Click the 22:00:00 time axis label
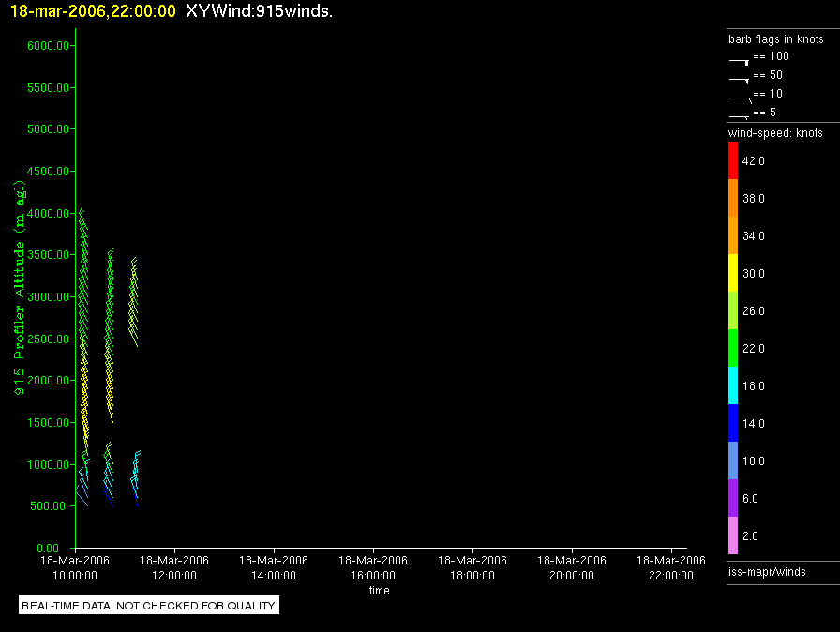The height and width of the screenshot is (632, 840). [x=671, y=576]
